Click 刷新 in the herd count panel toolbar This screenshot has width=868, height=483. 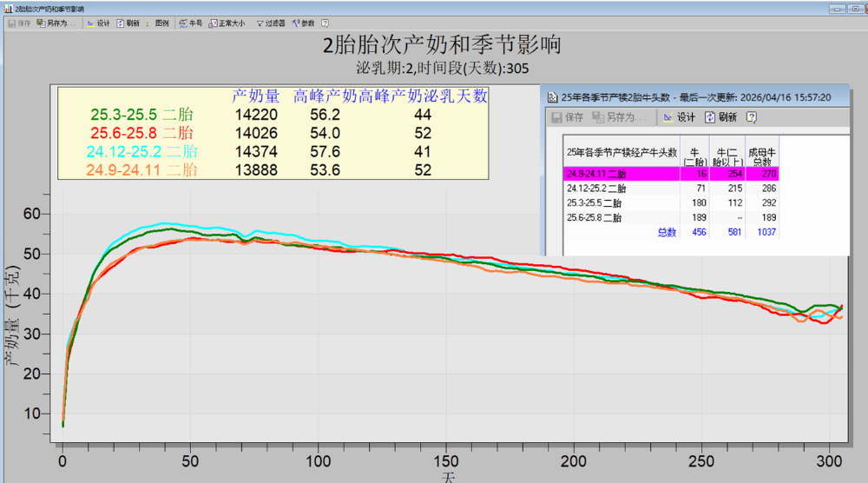720,117
